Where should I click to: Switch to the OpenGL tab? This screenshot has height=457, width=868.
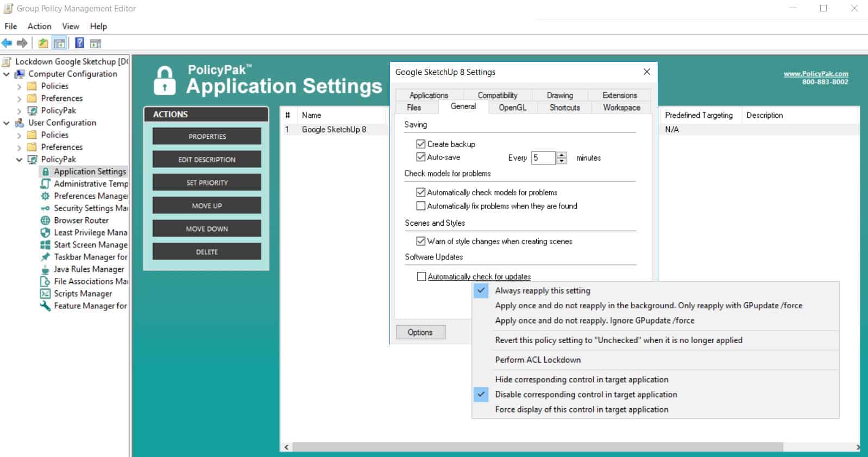(x=512, y=107)
